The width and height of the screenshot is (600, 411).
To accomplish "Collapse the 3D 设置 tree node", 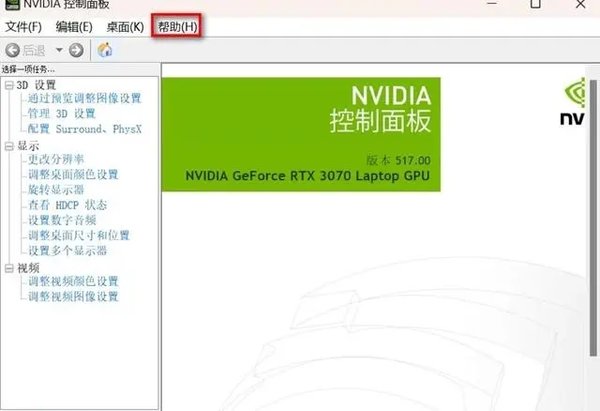I will coord(9,85).
